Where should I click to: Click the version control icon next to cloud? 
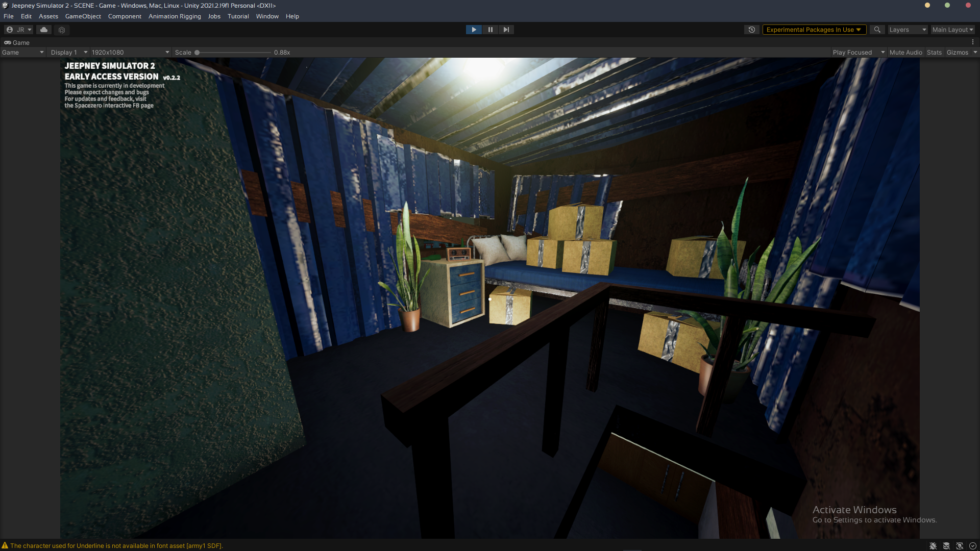pos(62,30)
